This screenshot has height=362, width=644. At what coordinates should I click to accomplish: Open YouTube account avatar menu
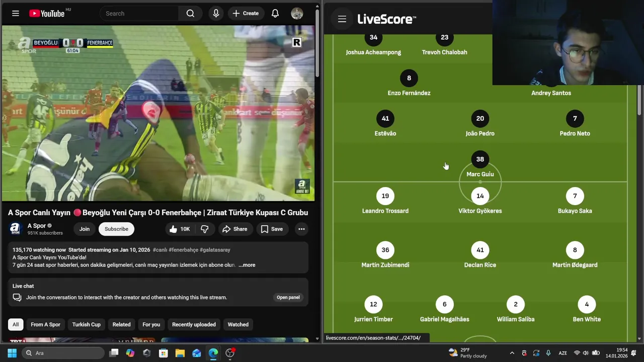[297, 14]
